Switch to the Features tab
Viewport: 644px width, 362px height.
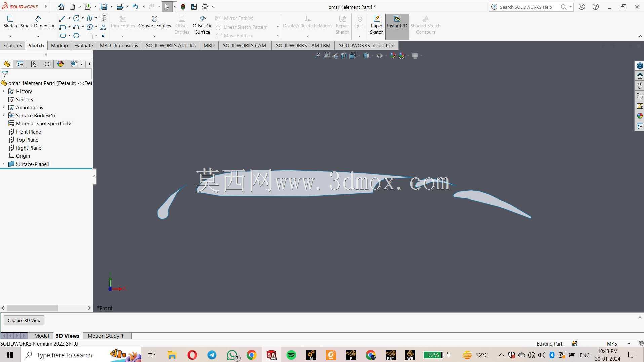[12, 45]
